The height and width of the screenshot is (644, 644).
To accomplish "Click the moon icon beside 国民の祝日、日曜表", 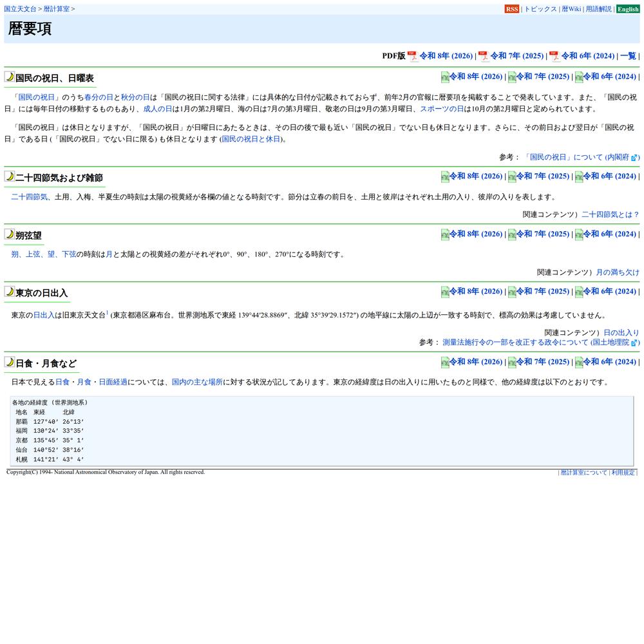I will pos(10,77).
